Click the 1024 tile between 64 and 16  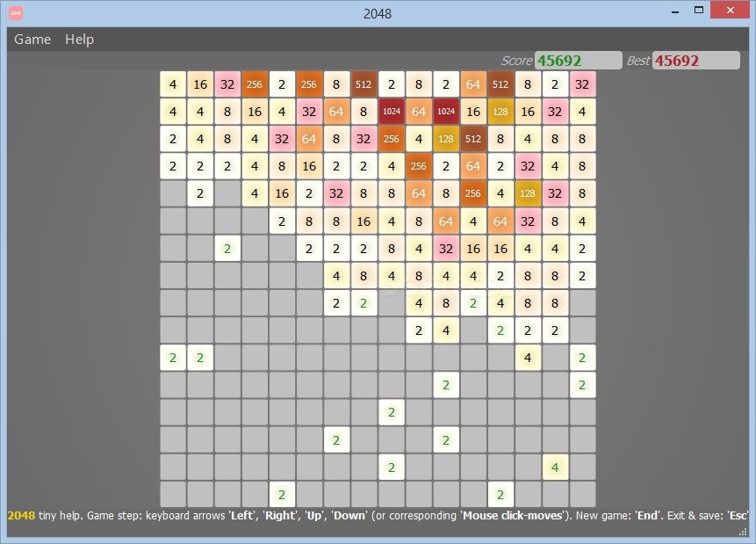click(x=445, y=112)
